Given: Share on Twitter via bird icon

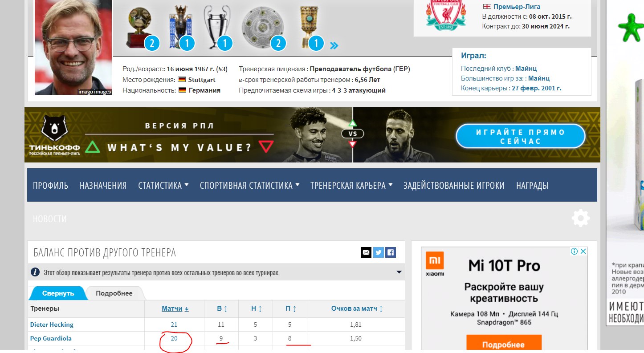Looking at the screenshot, I should (x=379, y=252).
